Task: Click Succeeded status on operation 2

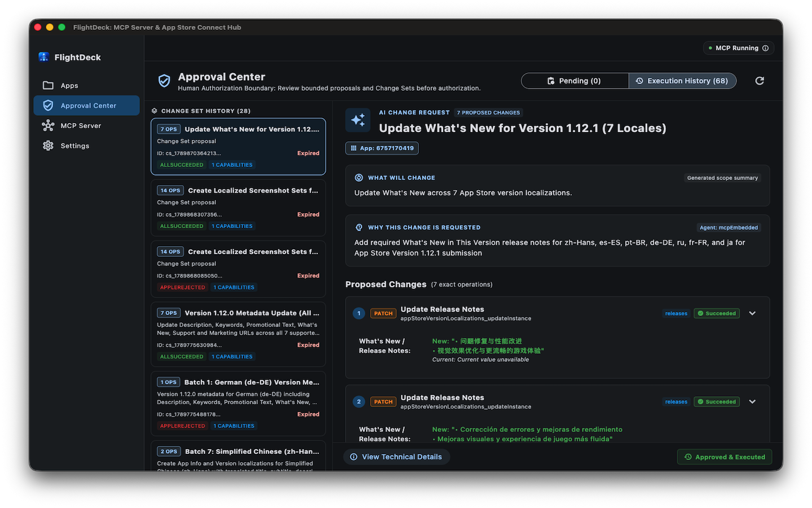Action: click(717, 402)
